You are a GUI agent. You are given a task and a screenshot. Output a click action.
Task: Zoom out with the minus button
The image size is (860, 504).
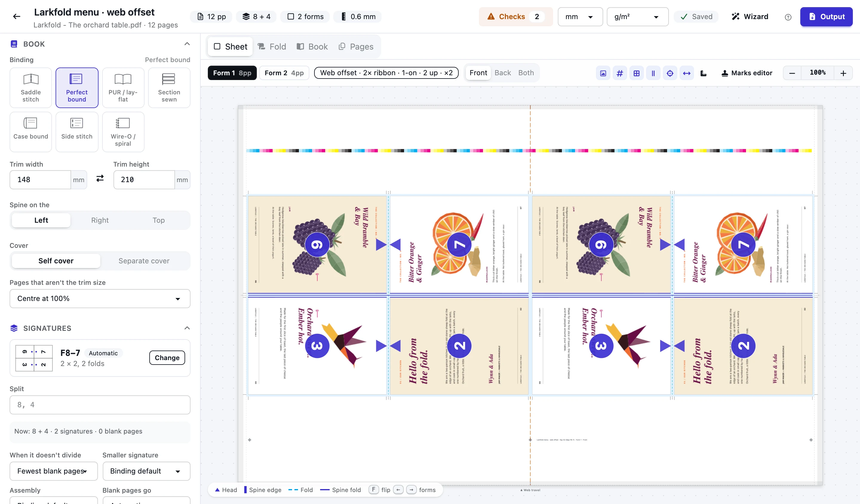(x=792, y=73)
